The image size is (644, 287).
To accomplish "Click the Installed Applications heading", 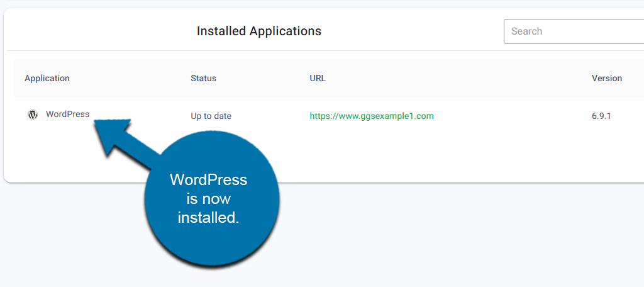I will [x=258, y=31].
